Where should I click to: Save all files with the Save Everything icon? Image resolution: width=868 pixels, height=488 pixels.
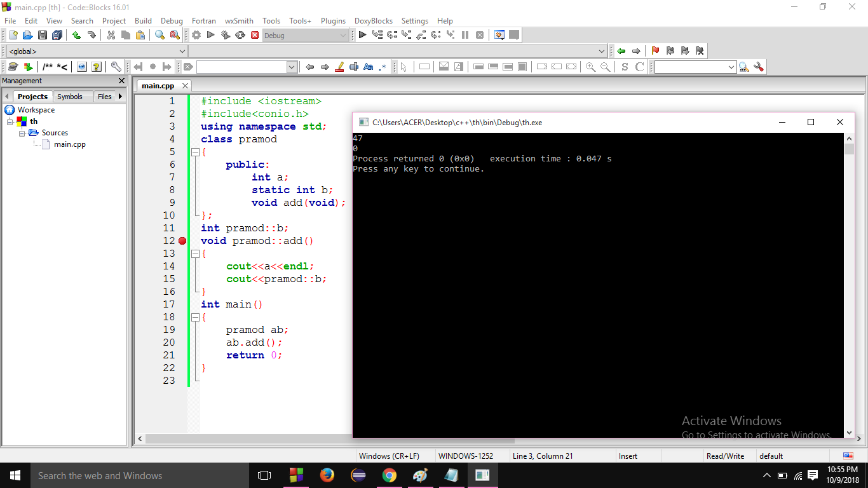click(x=57, y=35)
